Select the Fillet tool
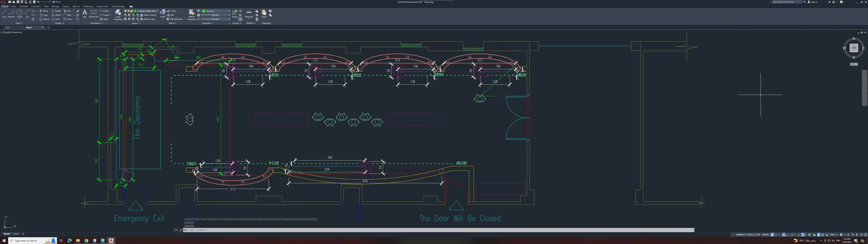This screenshot has width=868, height=244. [x=67, y=15]
